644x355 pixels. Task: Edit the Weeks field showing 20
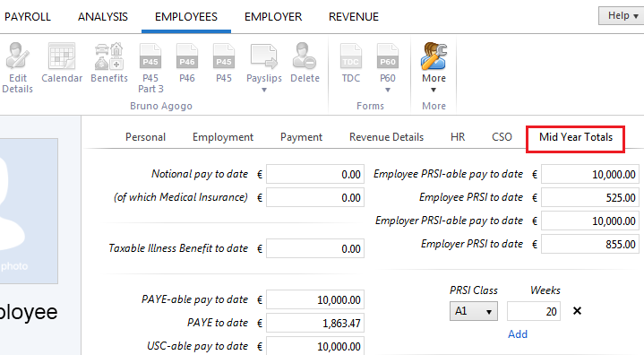click(534, 311)
